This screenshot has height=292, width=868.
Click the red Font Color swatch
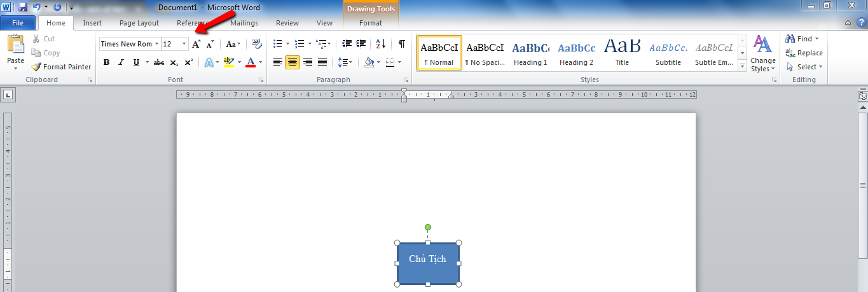251,62
